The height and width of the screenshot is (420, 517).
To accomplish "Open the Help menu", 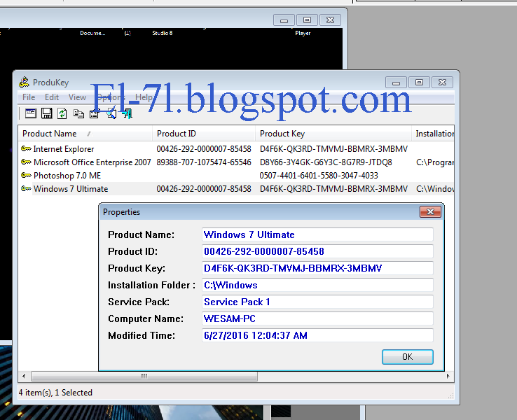I will click(x=144, y=97).
